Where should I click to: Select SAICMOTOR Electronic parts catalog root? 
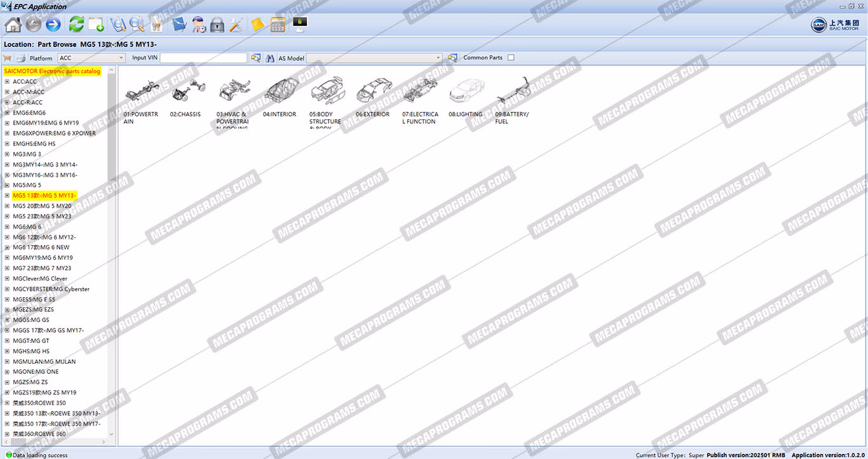coord(52,71)
